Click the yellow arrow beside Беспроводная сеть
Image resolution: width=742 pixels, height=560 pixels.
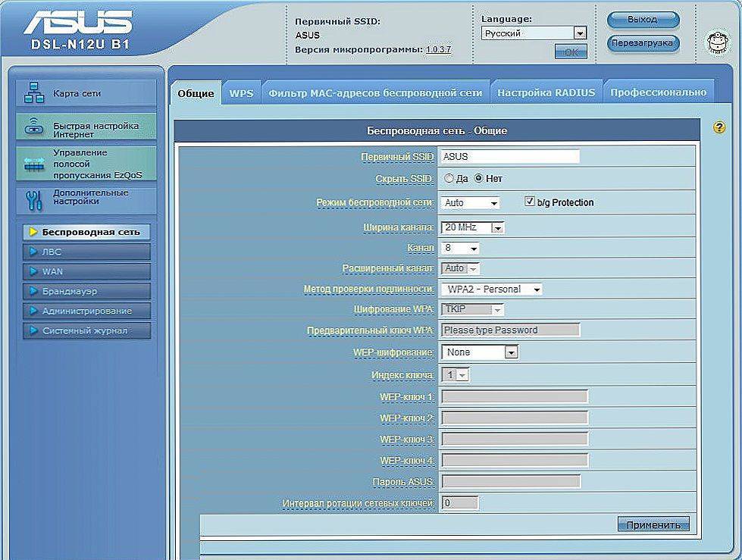click(x=33, y=232)
